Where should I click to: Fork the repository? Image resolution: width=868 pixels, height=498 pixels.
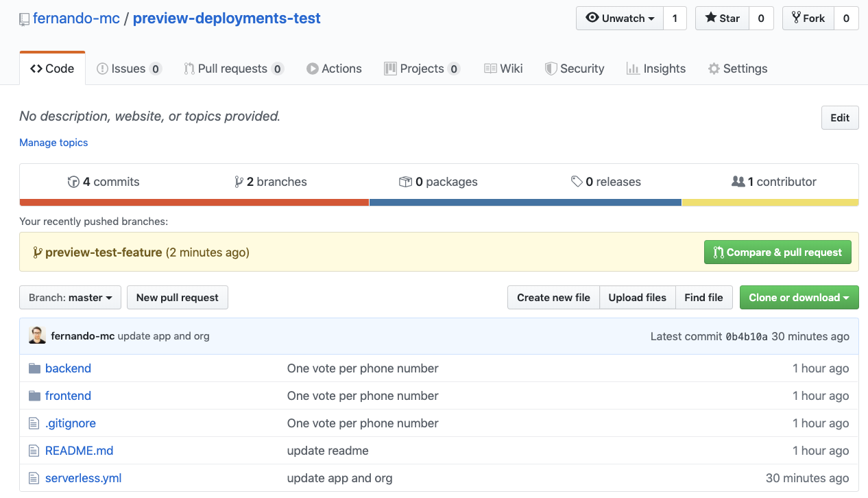click(x=808, y=18)
